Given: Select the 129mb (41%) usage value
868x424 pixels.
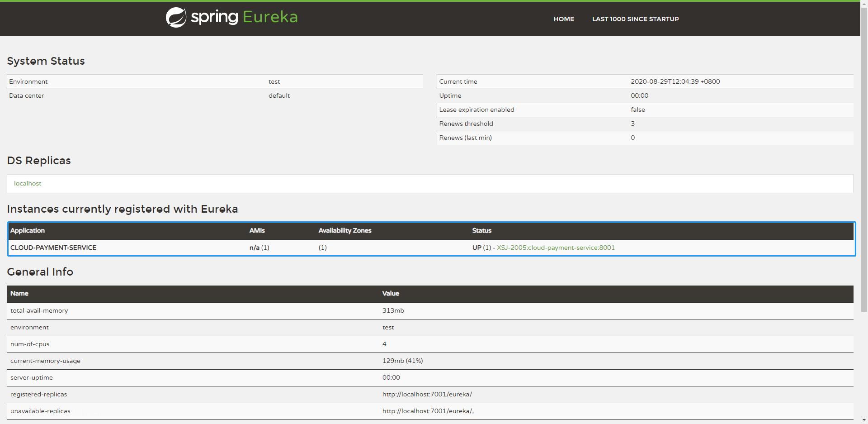Looking at the screenshot, I should [x=403, y=361].
